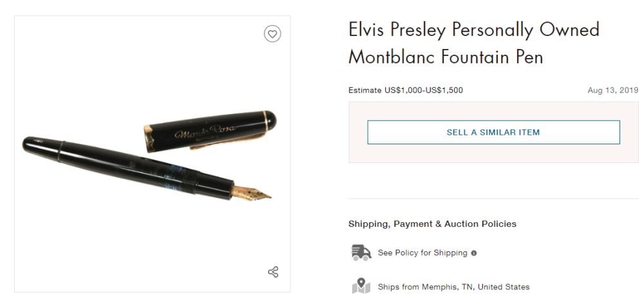Click Ships from Memphis, TN text

(x=453, y=287)
